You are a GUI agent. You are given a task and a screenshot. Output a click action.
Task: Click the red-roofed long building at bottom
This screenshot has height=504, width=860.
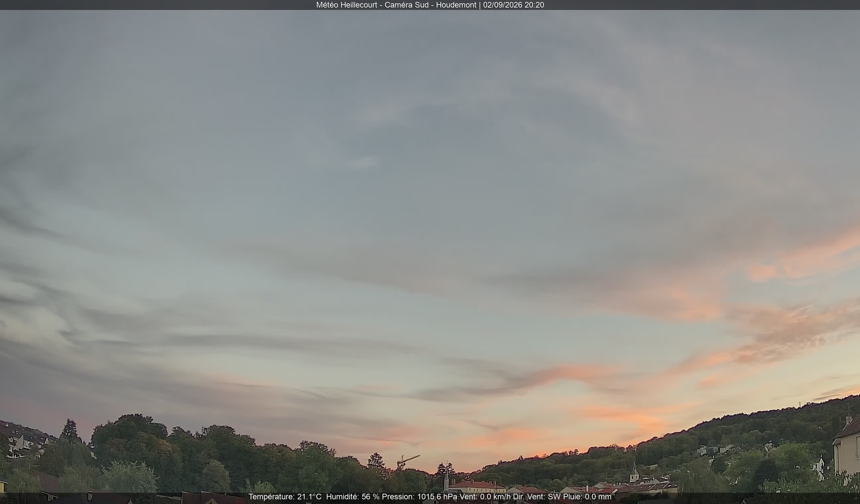pyautogui.click(x=477, y=487)
